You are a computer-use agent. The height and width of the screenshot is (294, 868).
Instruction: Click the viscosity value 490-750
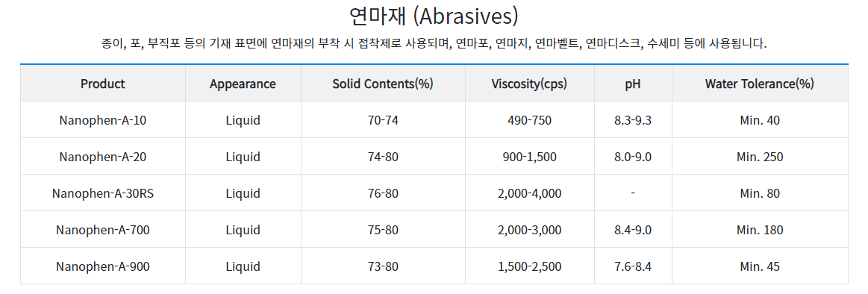tap(530, 119)
